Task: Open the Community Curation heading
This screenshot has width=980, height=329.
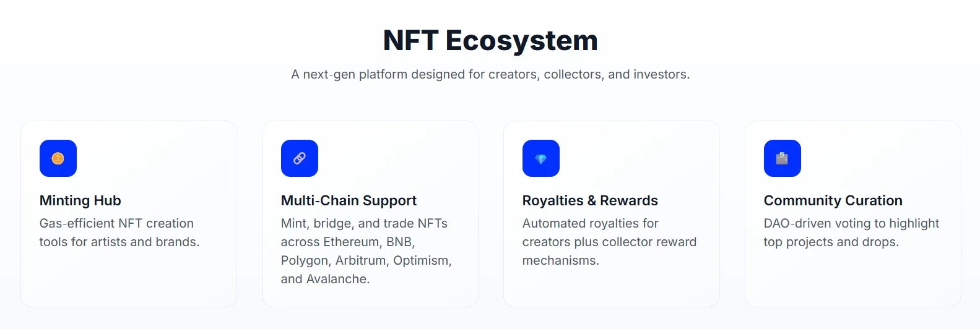Action: (x=833, y=200)
